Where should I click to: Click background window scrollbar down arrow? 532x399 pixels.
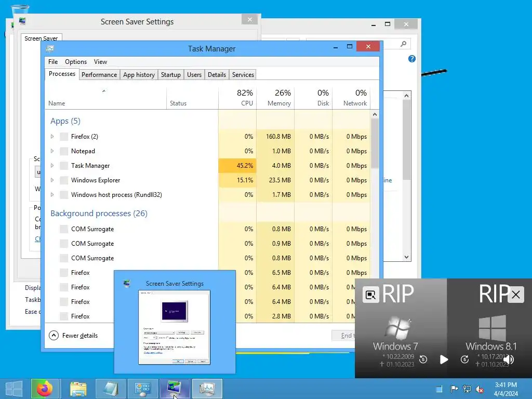click(x=406, y=257)
